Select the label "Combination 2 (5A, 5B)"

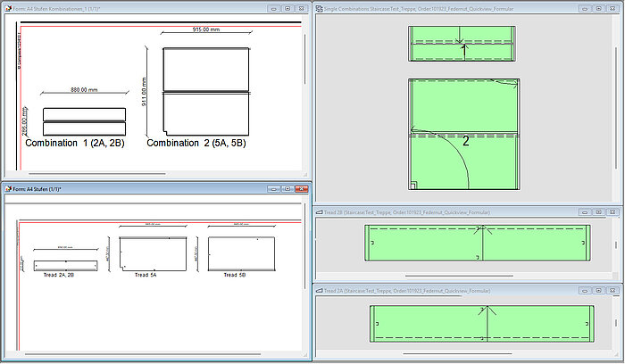(x=196, y=143)
